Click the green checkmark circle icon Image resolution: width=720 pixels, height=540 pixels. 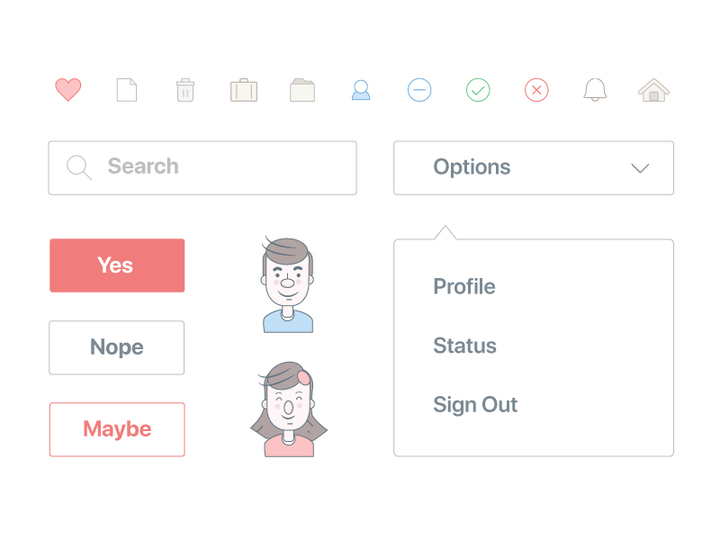478,90
